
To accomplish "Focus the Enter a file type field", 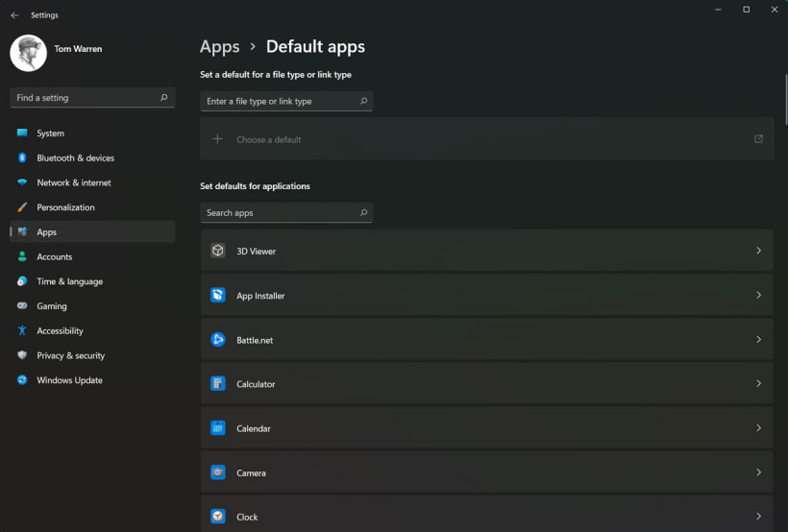I will tap(286, 101).
